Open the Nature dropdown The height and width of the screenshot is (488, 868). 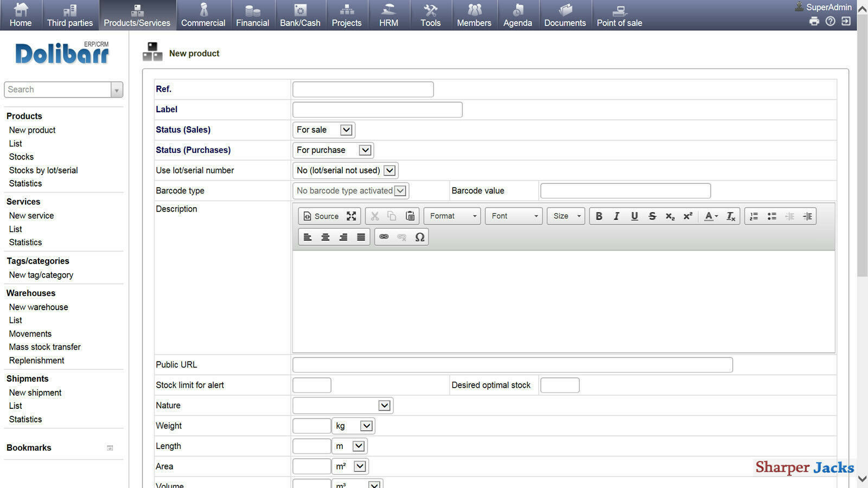(x=343, y=406)
